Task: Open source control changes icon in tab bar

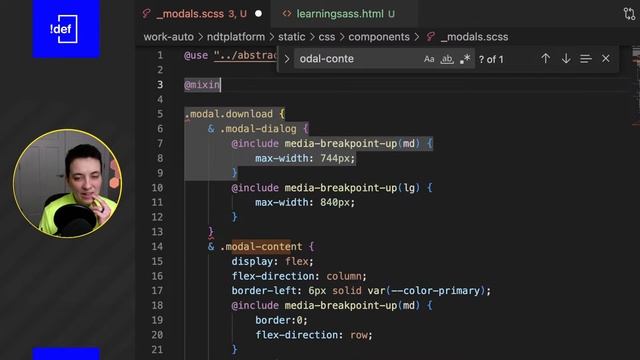Action: (x=629, y=14)
